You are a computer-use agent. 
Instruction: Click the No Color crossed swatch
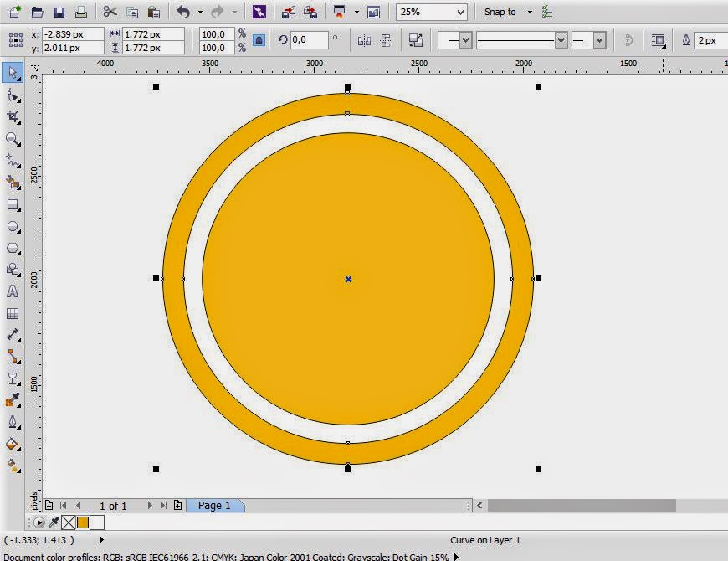pyautogui.click(x=69, y=523)
